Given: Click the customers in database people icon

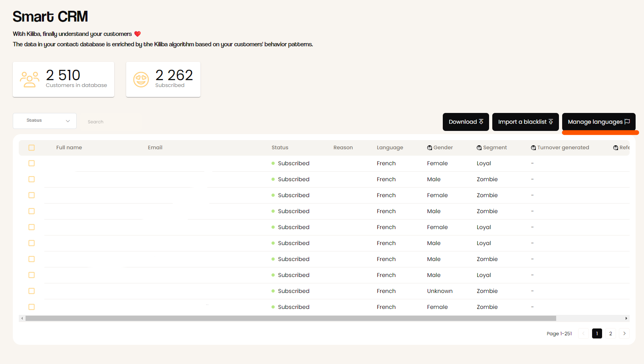Looking at the screenshot, I should click(30, 79).
